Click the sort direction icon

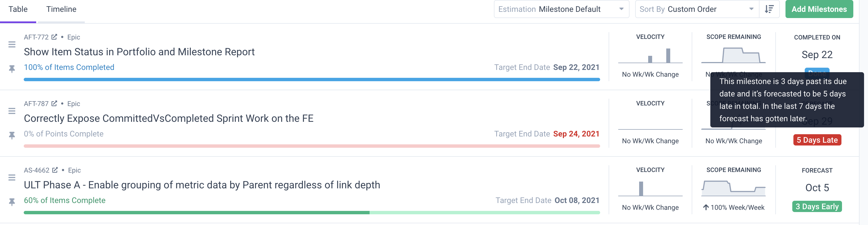tap(769, 9)
